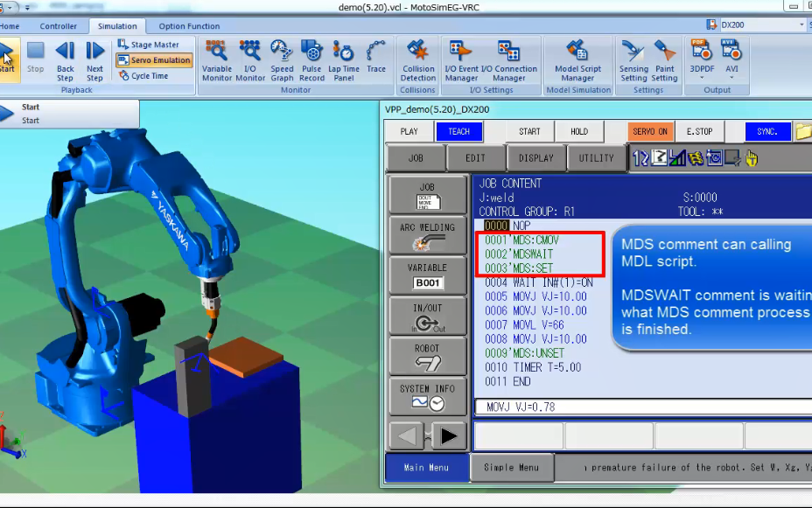Open the ROBOT side menu
Viewport: 812px width, 508px height.
(427, 357)
